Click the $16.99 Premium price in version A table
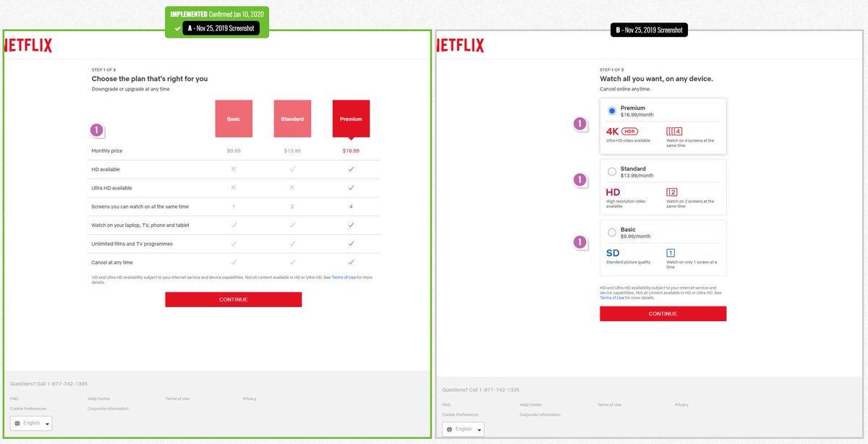Image resolution: width=868 pixels, height=444 pixels. [351, 150]
